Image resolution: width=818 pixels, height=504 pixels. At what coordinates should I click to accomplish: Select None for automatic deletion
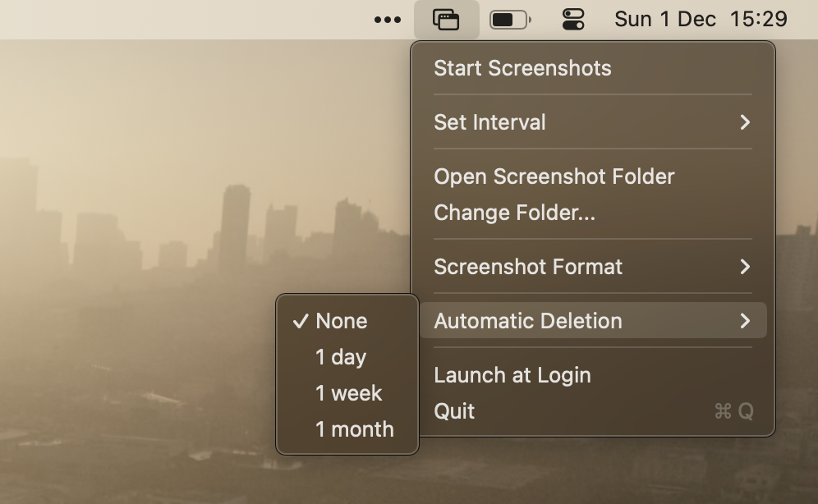[x=342, y=321]
